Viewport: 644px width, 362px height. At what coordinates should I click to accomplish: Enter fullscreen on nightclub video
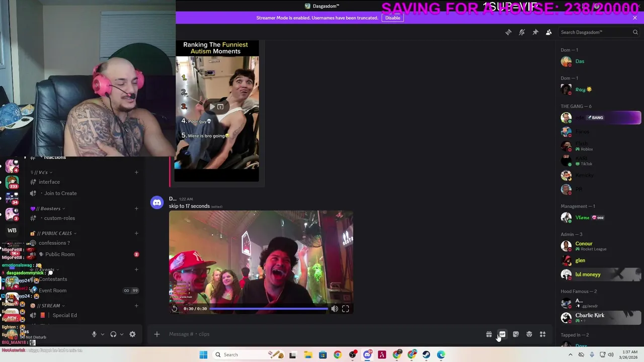click(346, 309)
